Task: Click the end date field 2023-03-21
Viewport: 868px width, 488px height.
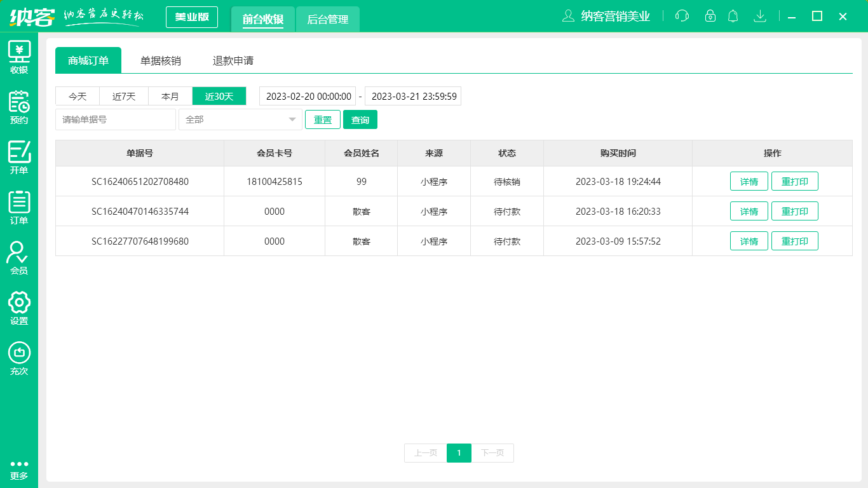Action: coord(413,96)
